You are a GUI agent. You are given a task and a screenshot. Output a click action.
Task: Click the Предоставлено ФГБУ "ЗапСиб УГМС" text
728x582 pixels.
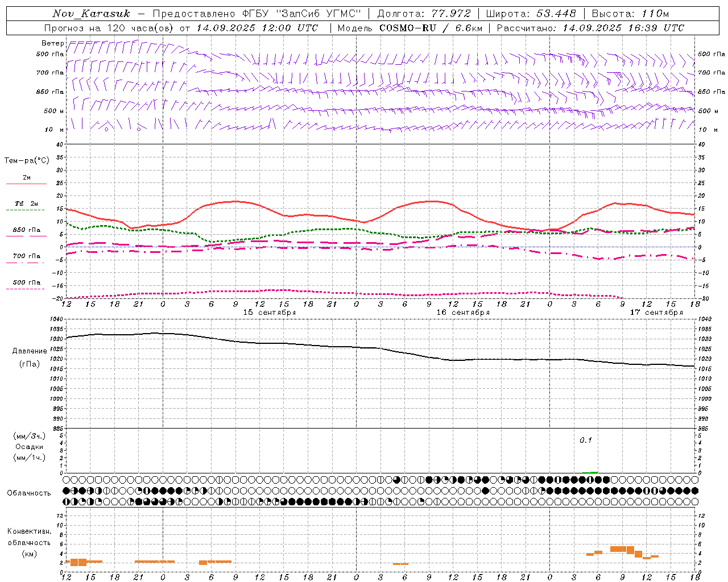(257, 14)
